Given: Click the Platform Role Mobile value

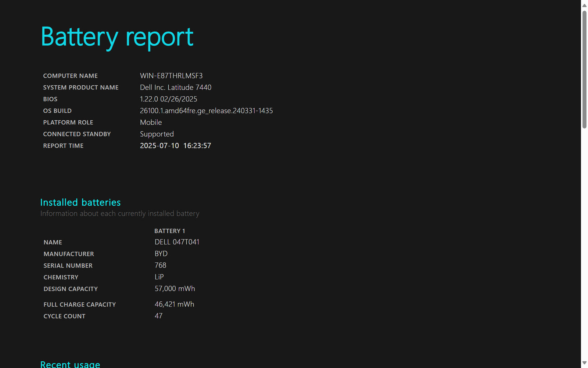Looking at the screenshot, I should [151, 123].
